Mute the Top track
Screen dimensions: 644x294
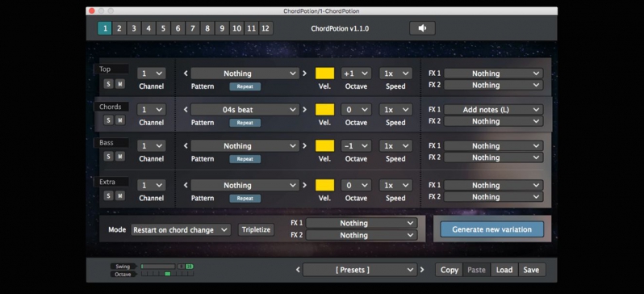pyautogui.click(x=120, y=84)
